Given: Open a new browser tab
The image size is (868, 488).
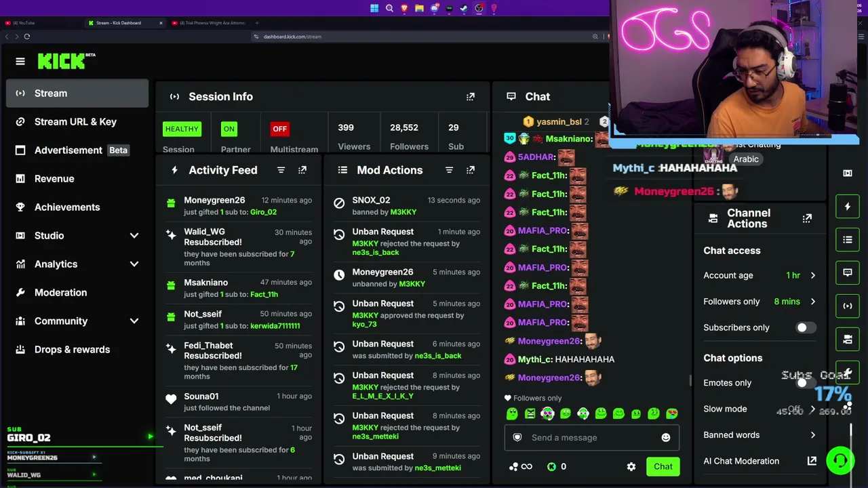Looking at the screenshot, I should click(256, 23).
